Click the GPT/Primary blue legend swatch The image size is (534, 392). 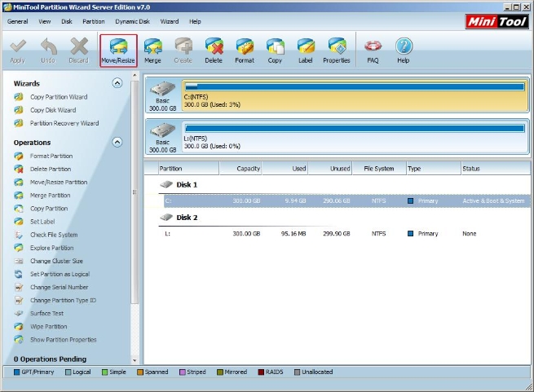click(16, 372)
